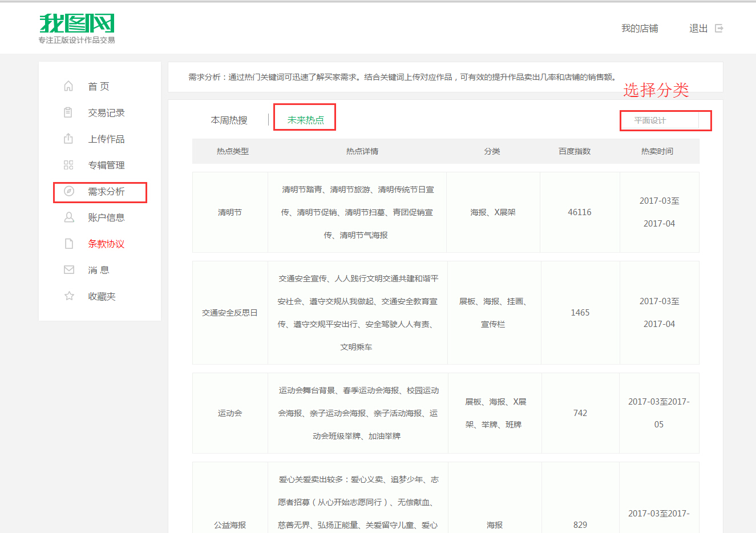Click the Baidu index value 1465
Image resolution: width=756 pixels, height=533 pixels.
tap(580, 313)
